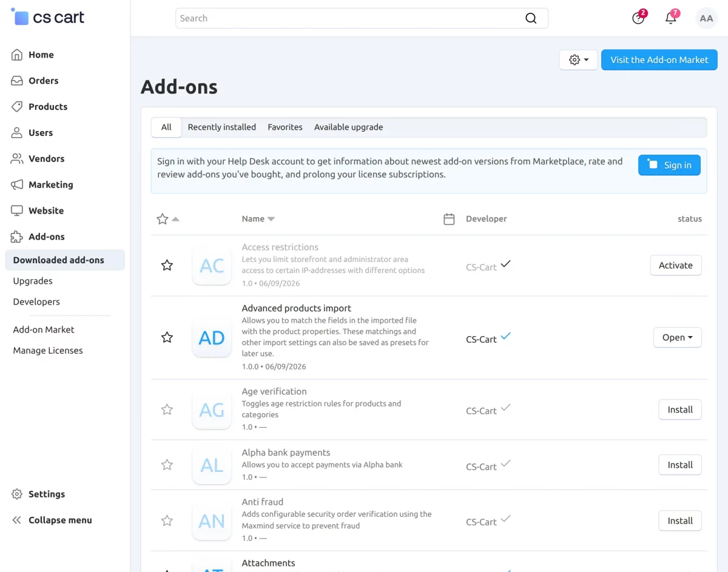This screenshot has height=572, width=728.
Task: Install the Age verification add-on
Action: pos(680,409)
